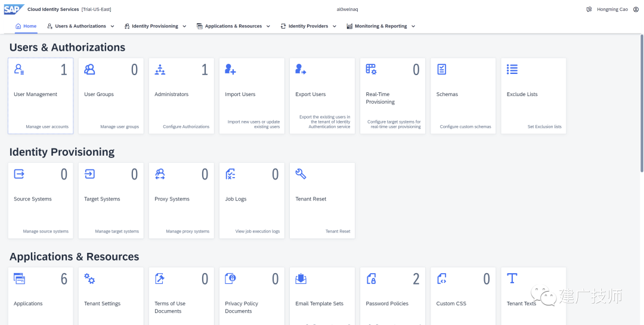
Task: Click the User Groups tile icon
Action: [x=89, y=69]
